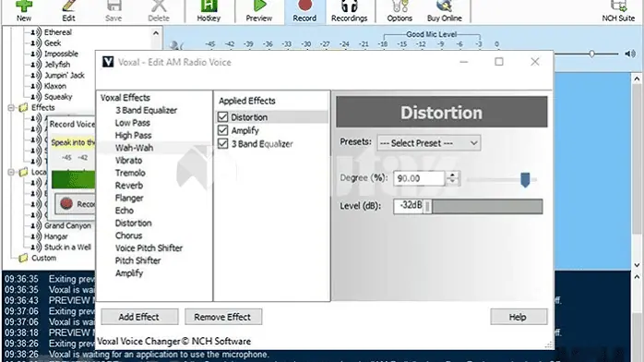The width and height of the screenshot is (644, 362).
Task: Choose Chorus in Voxal Effects
Action: pos(128,235)
